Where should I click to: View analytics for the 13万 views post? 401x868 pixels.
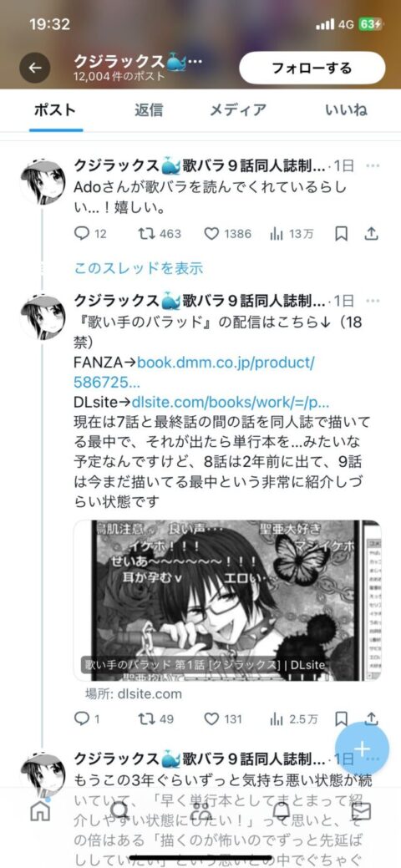click(292, 234)
